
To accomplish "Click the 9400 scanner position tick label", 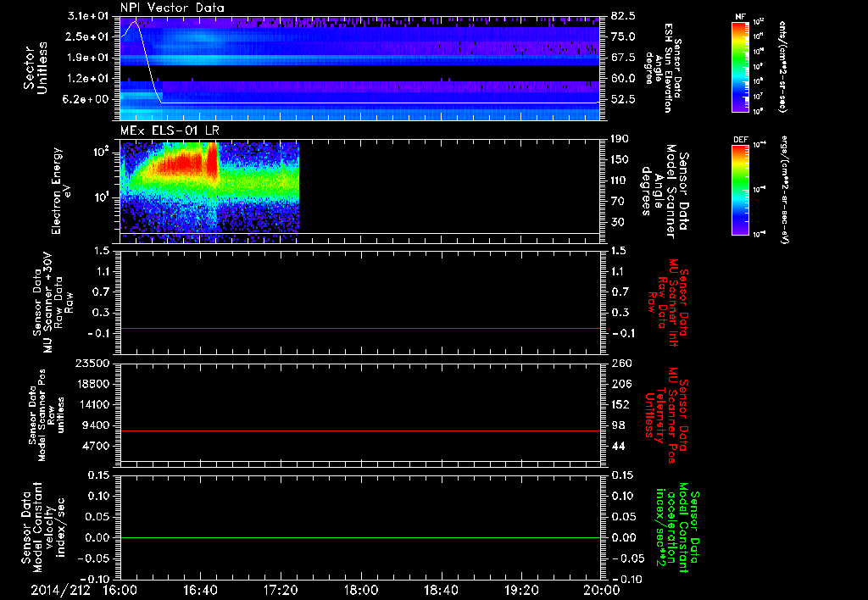I will tap(96, 425).
